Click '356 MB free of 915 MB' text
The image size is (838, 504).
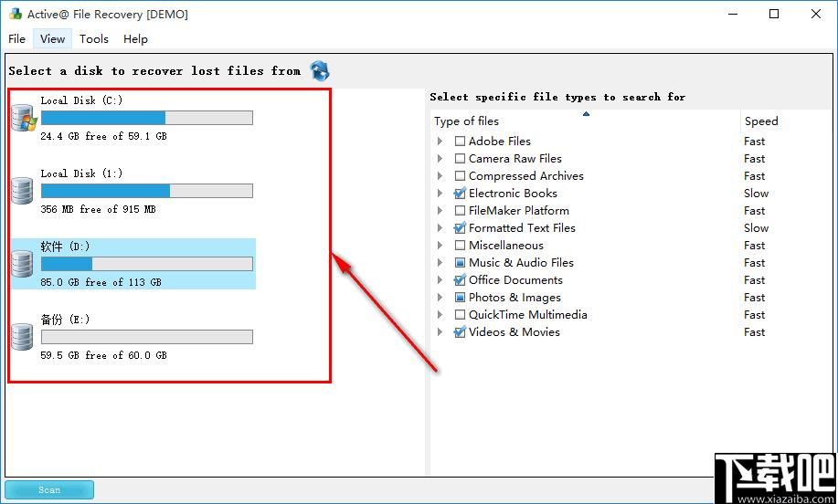click(99, 209)
